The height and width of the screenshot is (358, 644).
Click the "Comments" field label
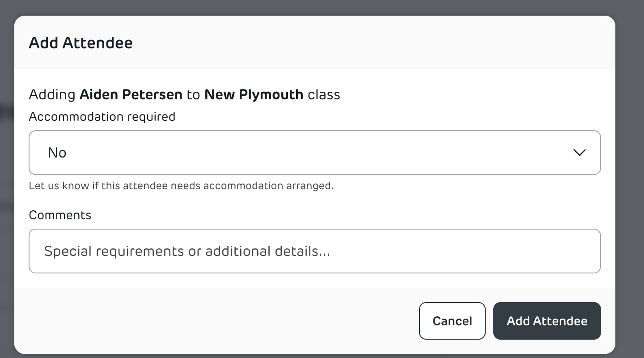tap(60, 215)
